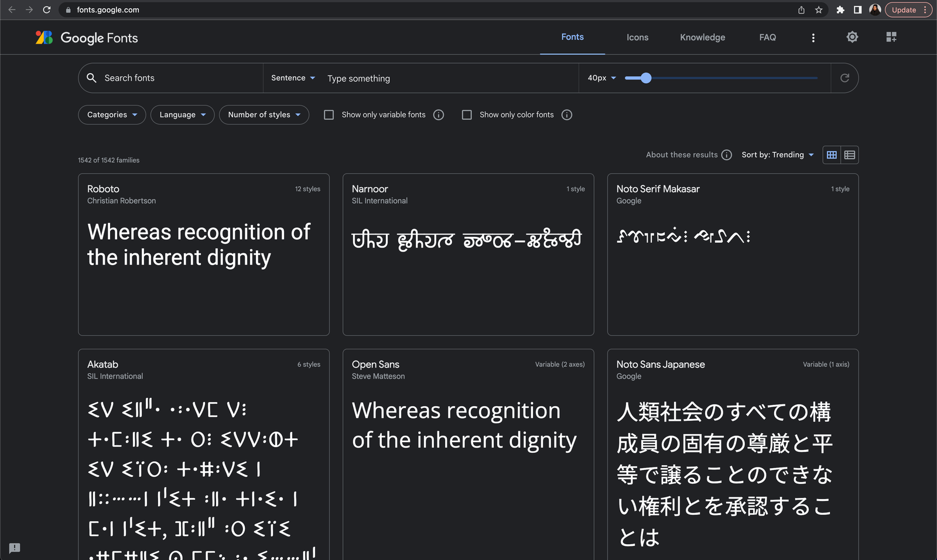Open browser extensions puzzle icon
Screen dimensions: 937x560
pyautogui.click(x=840, y=10)
